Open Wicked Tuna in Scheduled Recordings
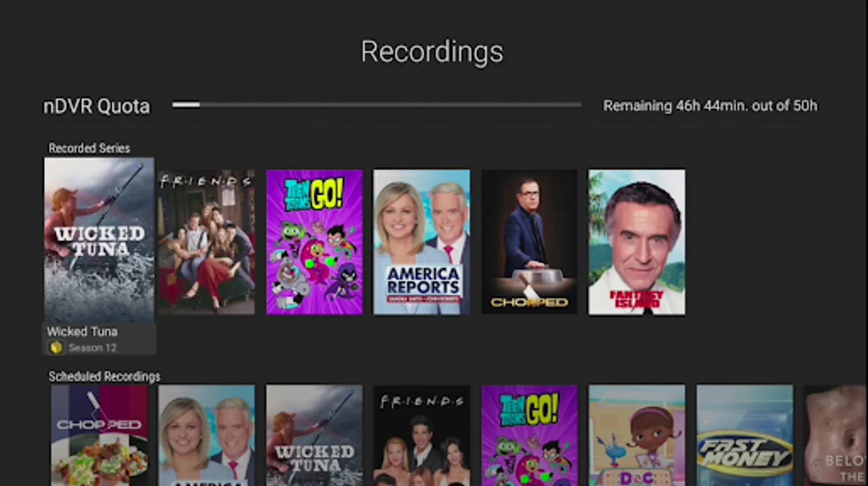The image size is (868, 486). (x=315, y=435)
